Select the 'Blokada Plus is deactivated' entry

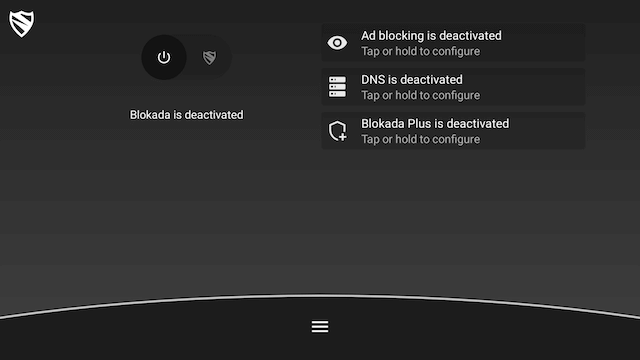453,131
